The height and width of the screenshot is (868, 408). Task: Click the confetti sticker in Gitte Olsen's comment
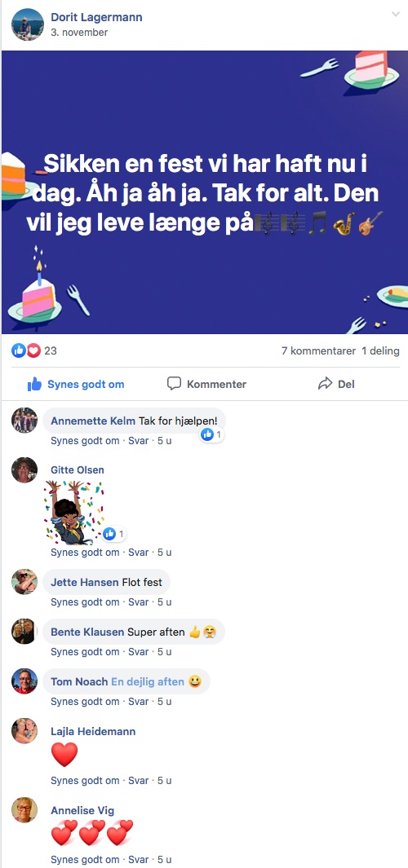point(74,512)
